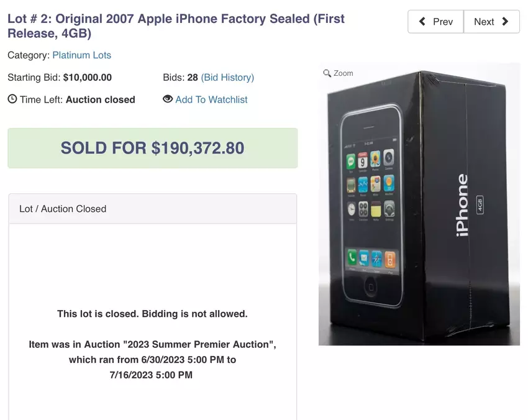Click the left chevron icon beside Prev
The image size is (528, 420).
click(x=422, y=22)
